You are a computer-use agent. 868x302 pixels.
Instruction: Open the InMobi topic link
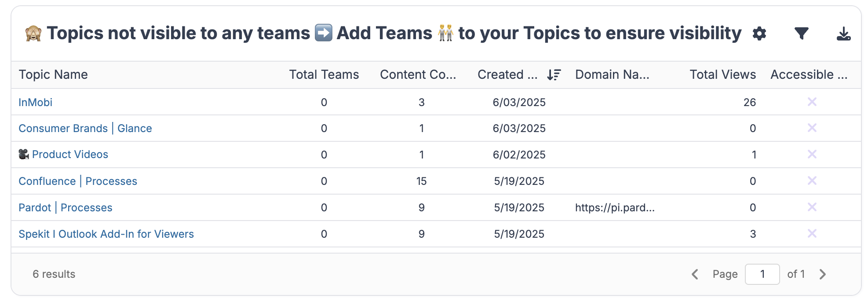pyautogui.click(x=35, y=103)
